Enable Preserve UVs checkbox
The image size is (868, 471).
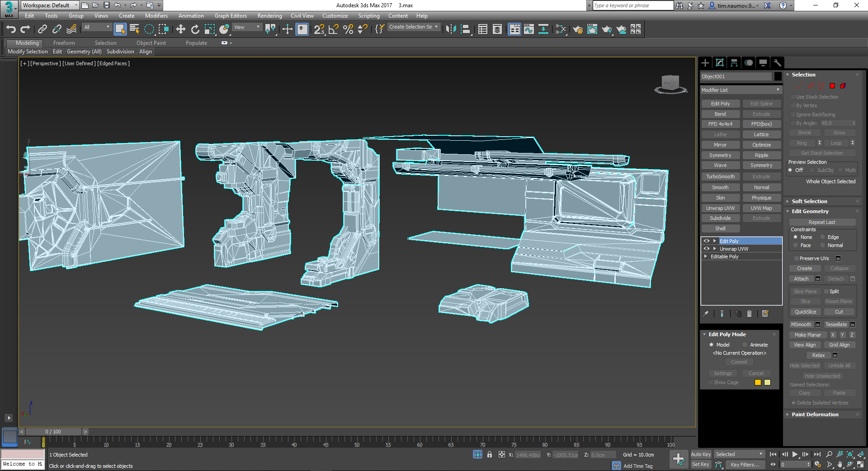pyautogui.click(x=796, y=258)
